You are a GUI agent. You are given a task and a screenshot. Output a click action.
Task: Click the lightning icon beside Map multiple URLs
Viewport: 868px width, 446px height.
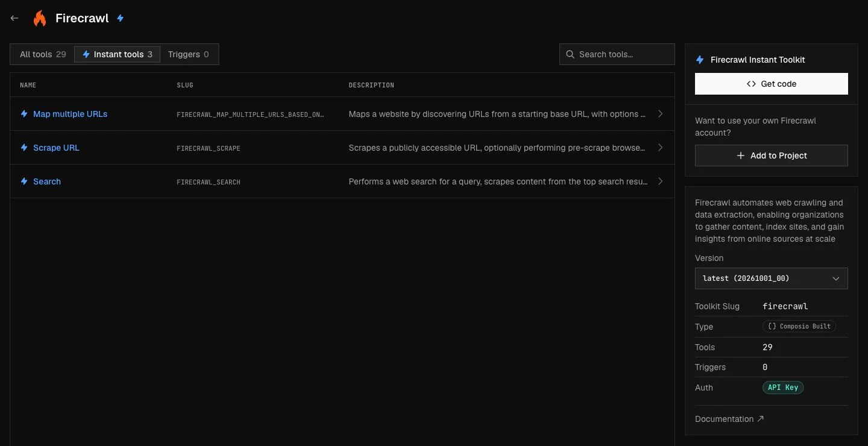pos(24,114)
